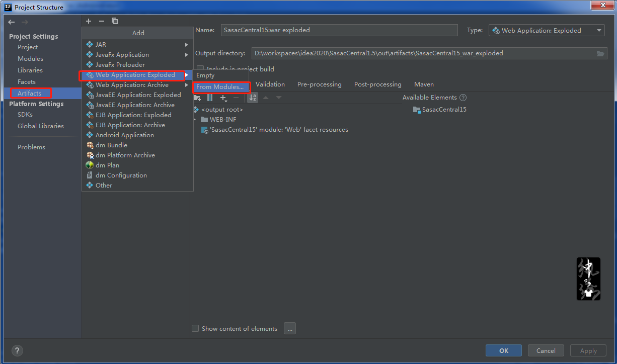Click the forward navigation arrow

coord(25,22)
